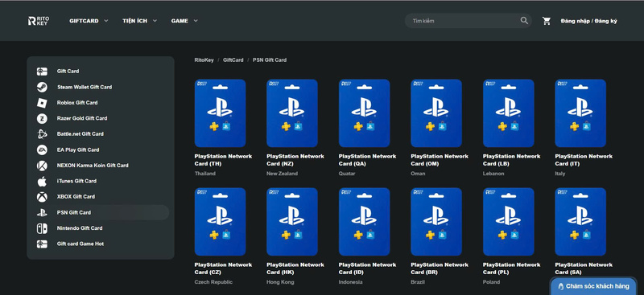The image size is (644, 295).
Task: Click the Gift card Game Hot icon
Action: pos(42,244)
